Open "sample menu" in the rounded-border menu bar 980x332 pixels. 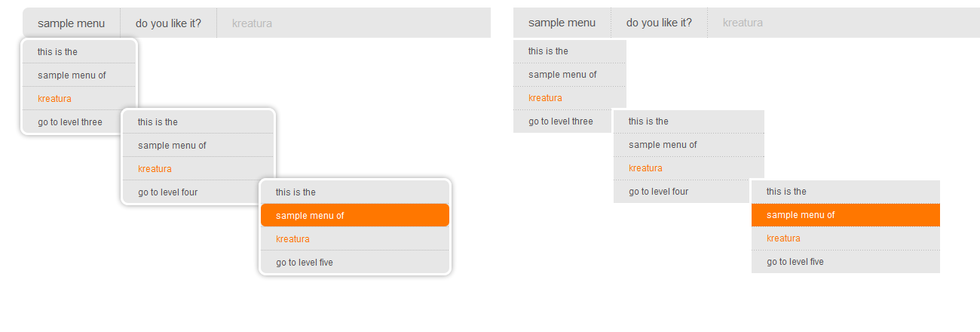point(71,23)
